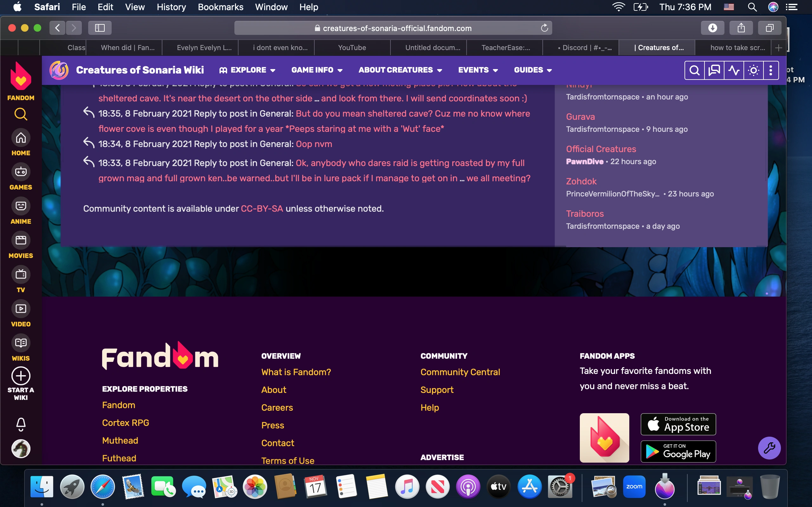Click the purple wrench admin tools button
This screenshot has width=812, height=507.
769,448
